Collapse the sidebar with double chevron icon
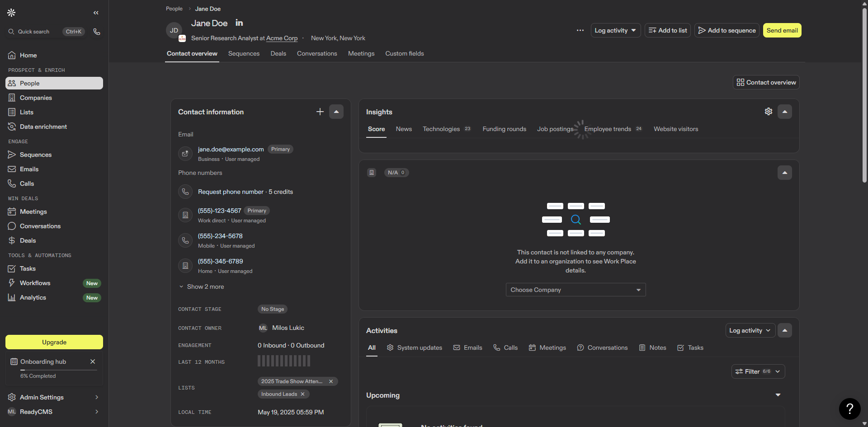Image resolution: width=868 pixels, height=427 pixels. point(96,13)
